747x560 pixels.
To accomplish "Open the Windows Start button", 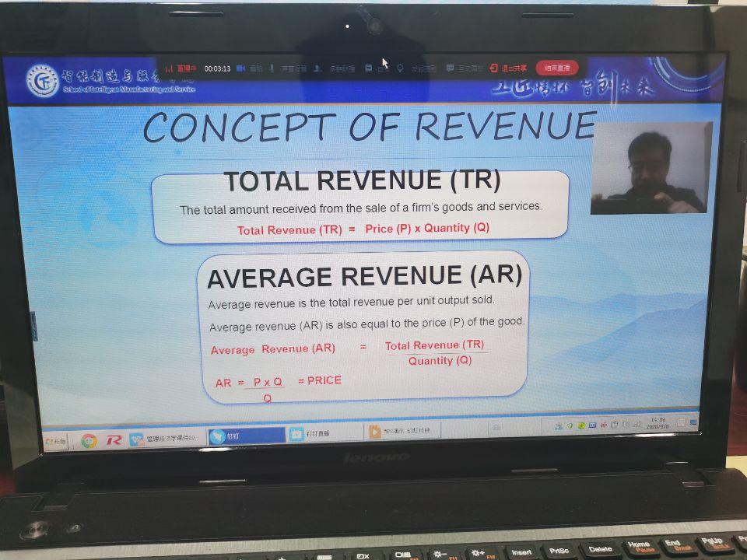I will (55, 441).
